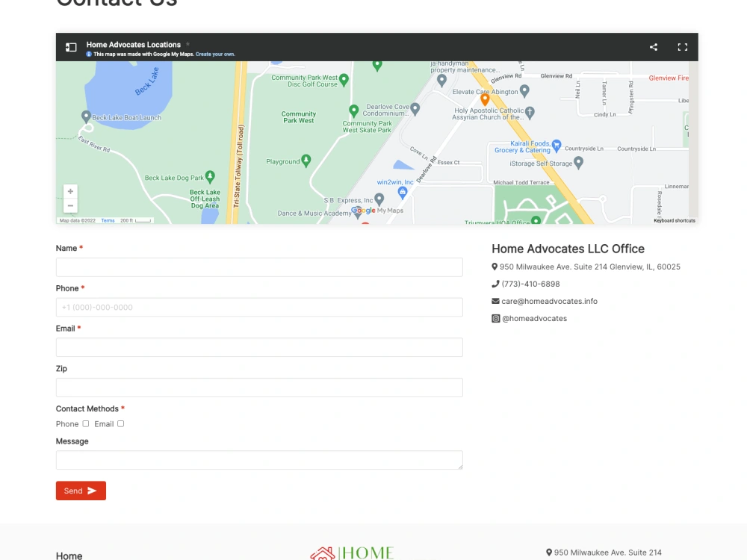Click the Playground marker pin
The height and width of the screenshot is (560, 747).
[306, 161]
